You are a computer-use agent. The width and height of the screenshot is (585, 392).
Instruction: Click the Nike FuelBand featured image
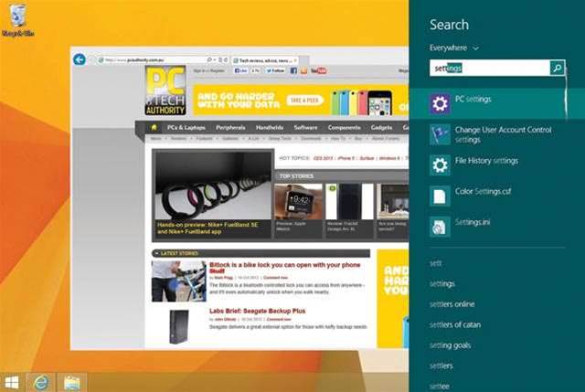(213, 185)
